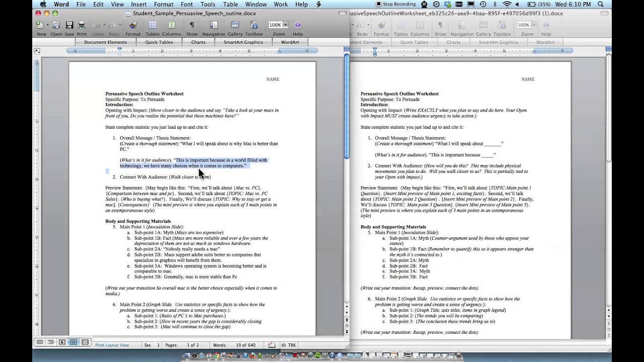Switch to Outline view button
This screenshot has width=644, height=362.
[51, 342]
